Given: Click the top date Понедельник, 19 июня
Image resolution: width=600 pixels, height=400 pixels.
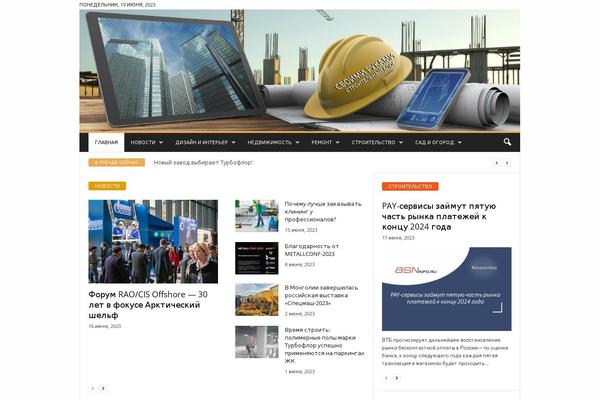Looking at the screenshot, I should point(117,5).
